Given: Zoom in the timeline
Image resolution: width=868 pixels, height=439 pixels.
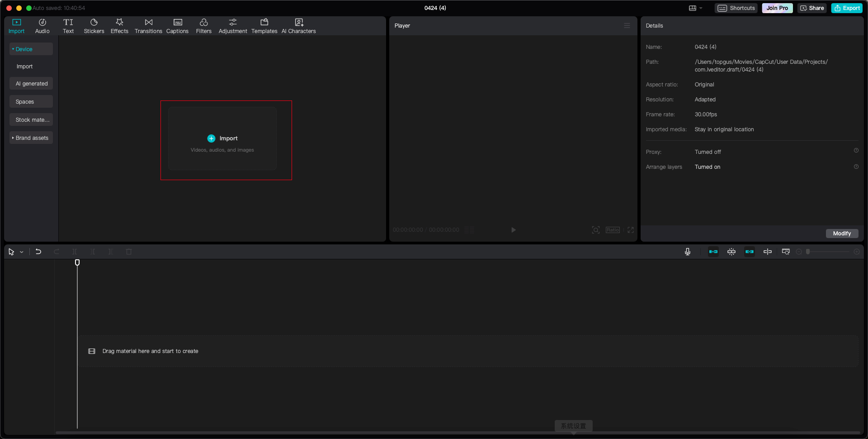Looking at the screenshot, I should point(857,252).
